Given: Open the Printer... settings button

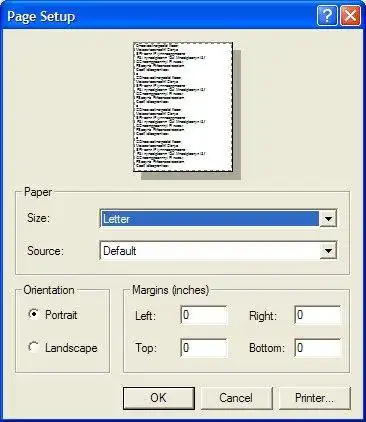Looking at the screenshot, I should [314, 398].
